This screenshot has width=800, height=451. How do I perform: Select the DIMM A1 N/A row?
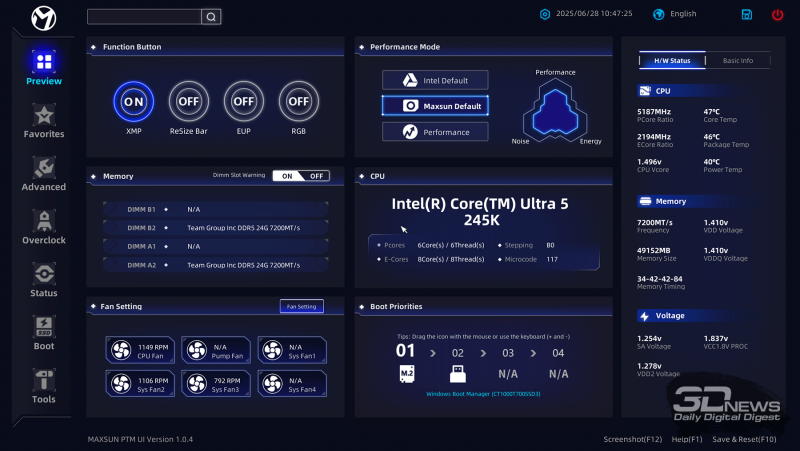click(x=215, y=246)
